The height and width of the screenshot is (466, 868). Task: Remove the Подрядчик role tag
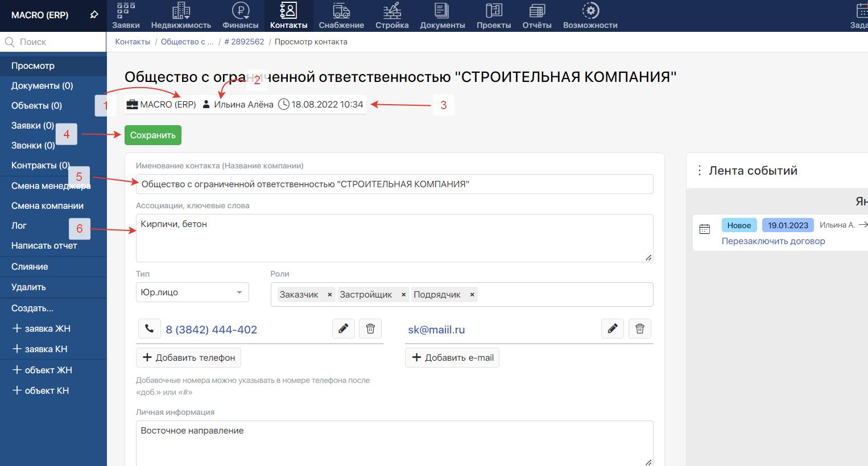point(472,295)
